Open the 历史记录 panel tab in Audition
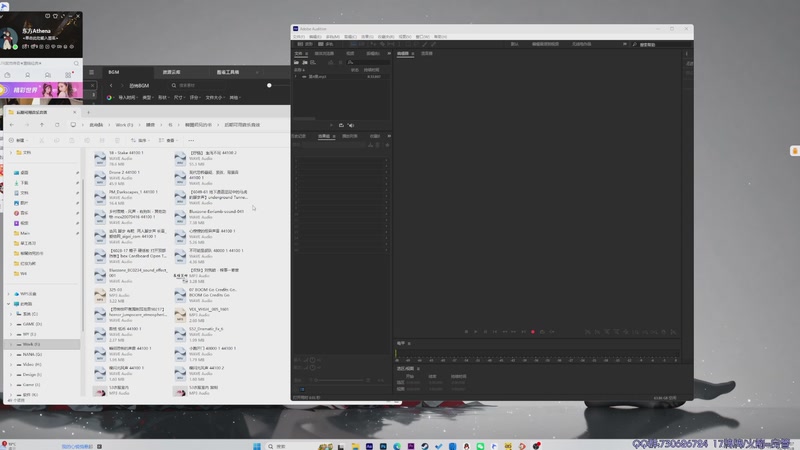Screen dimensions: 800x450 299,136
